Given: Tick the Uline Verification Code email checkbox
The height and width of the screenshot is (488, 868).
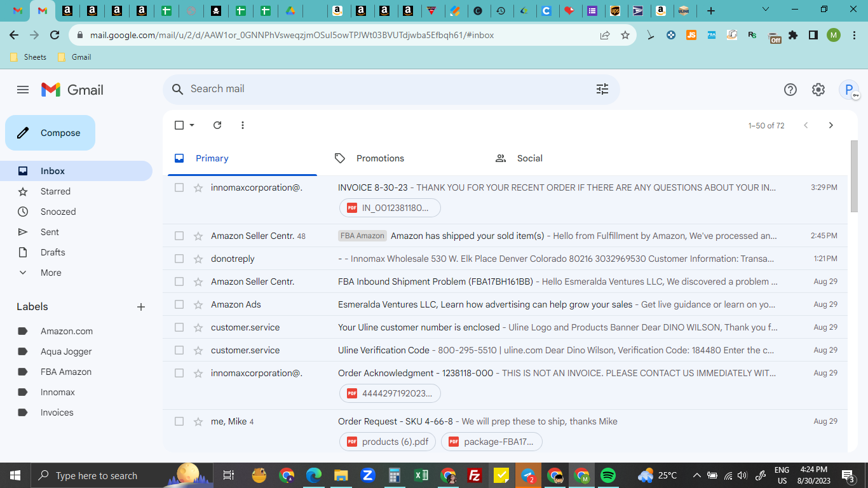Looking at the screenshot, I should coord(179,350).
